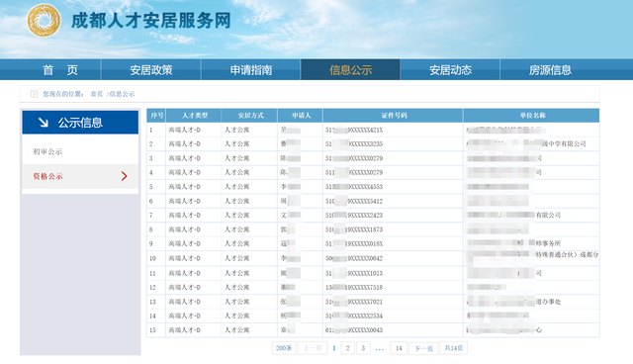This screenshot has width=633, height=364.
Task: Click the 首页 breadcrumb link
Action: (x=97, y=94)
